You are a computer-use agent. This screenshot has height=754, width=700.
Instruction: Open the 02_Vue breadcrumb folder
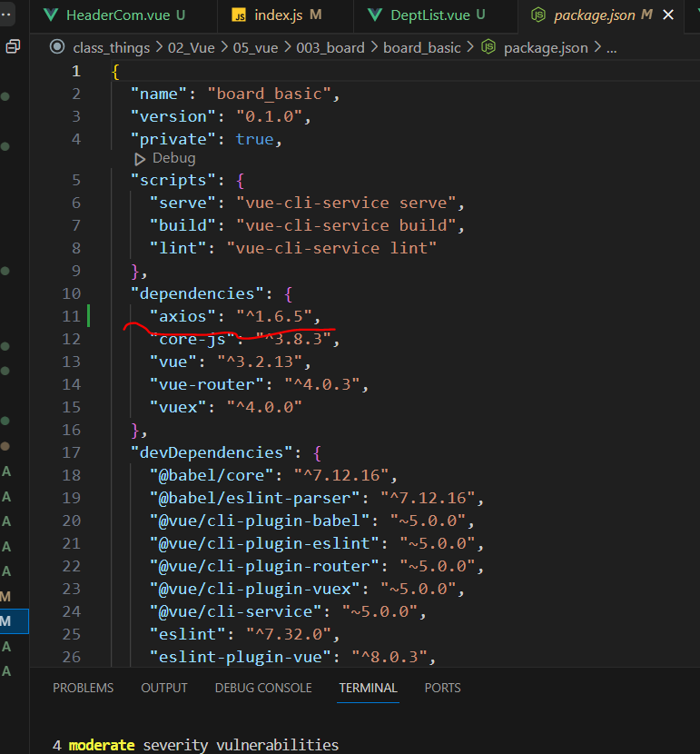[x=192, y=47]
